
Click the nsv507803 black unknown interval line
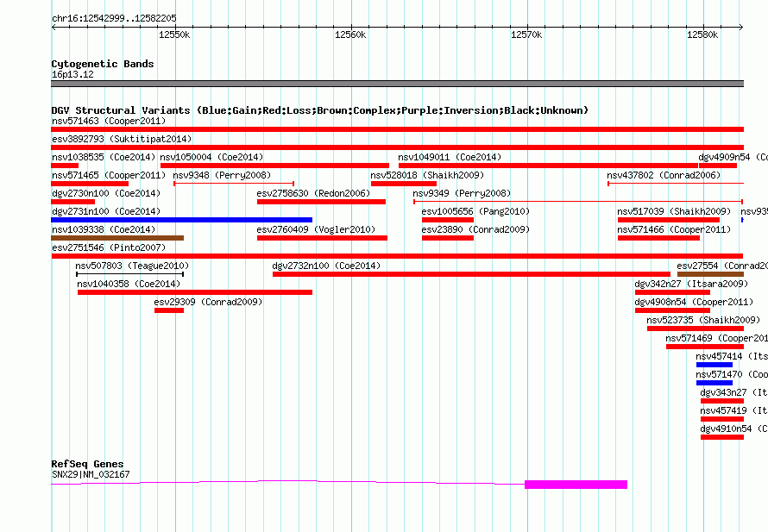coord(129,274)
